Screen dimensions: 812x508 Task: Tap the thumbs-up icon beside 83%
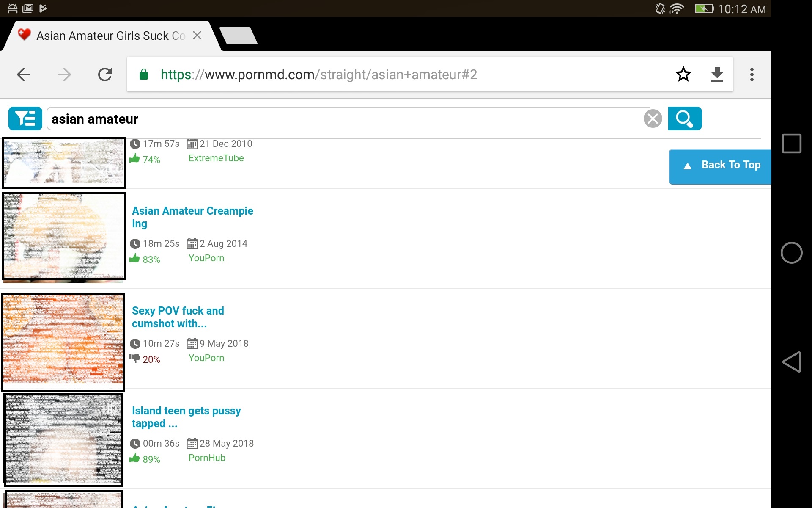coord(134,258)
